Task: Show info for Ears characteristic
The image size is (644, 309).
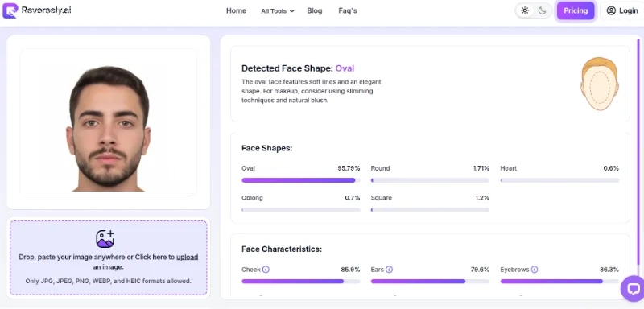Action: 389,270
